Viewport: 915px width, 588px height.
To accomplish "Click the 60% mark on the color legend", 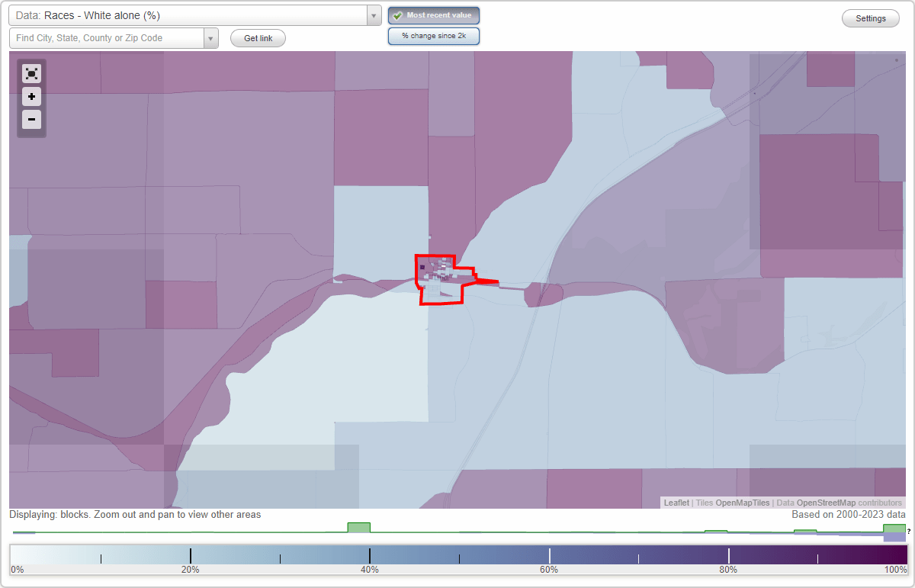I will 549,554.
